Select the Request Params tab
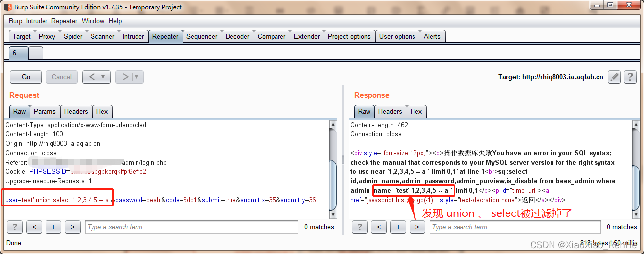The width and height of the screenshot is (644, 254). tap(45, 111)
